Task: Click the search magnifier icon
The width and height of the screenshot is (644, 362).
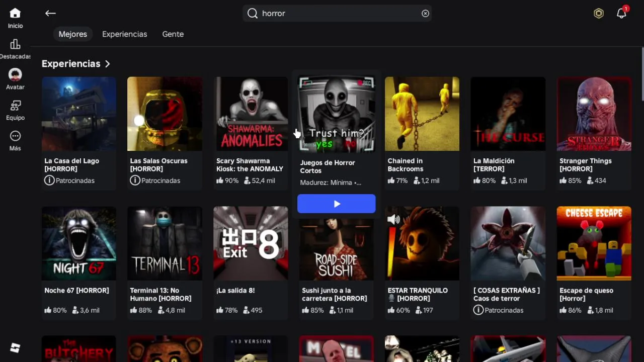Action: pos(253,14)
